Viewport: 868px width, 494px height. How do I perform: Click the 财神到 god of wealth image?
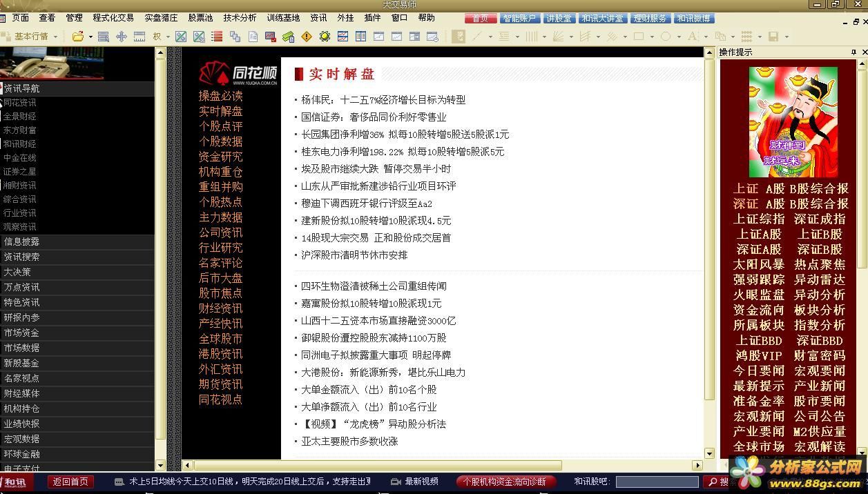click(x=793, y=122)
